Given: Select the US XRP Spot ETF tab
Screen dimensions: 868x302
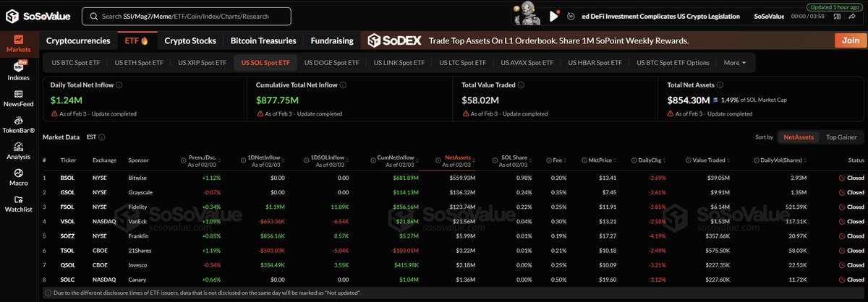Looking at the screenshot, I should [x=201, y=63].
